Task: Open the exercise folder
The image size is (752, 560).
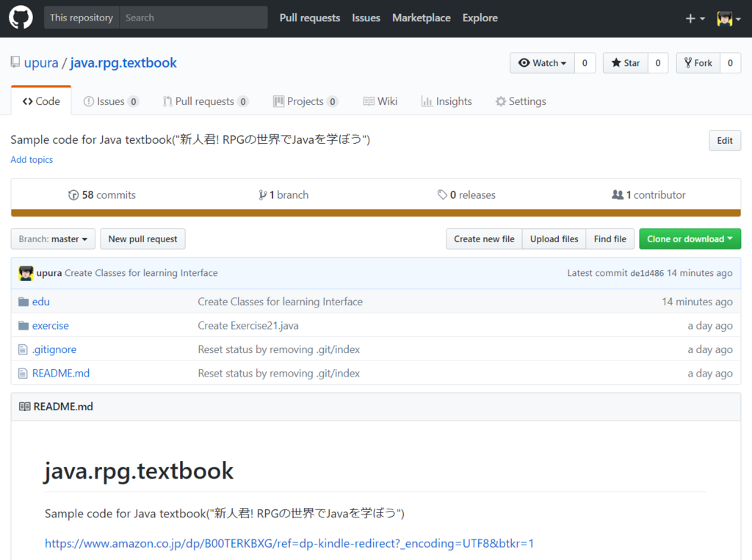Action: (51, 326)
